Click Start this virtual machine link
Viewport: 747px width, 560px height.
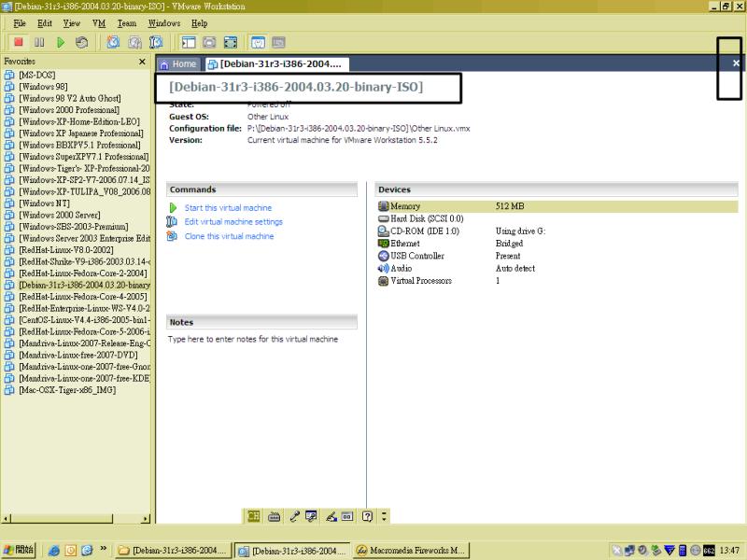tap(228, 208)
